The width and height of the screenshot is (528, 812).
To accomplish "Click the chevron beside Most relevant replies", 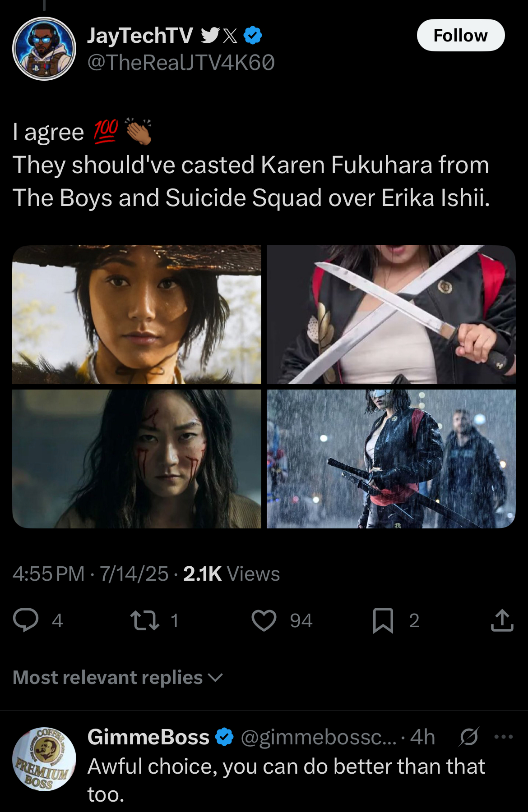I will pyautogui.click(x=216, y=678).
